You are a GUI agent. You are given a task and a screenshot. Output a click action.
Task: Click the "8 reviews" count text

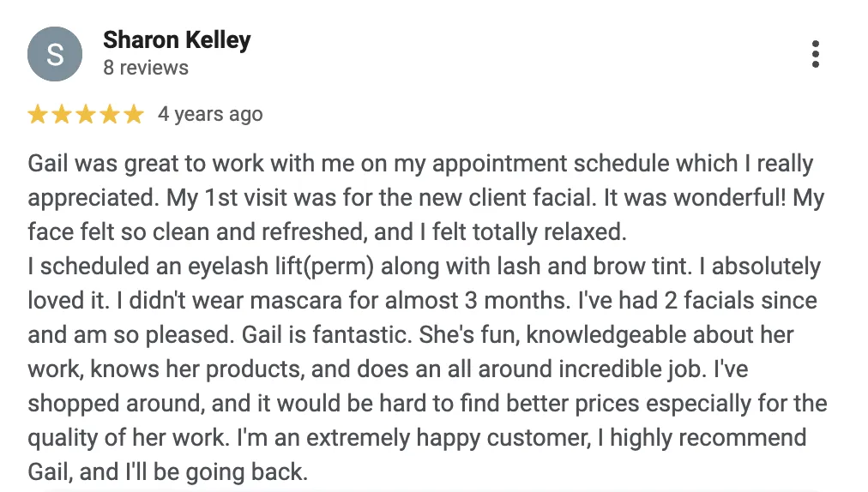pyautogui.click(x=146, y=68)
